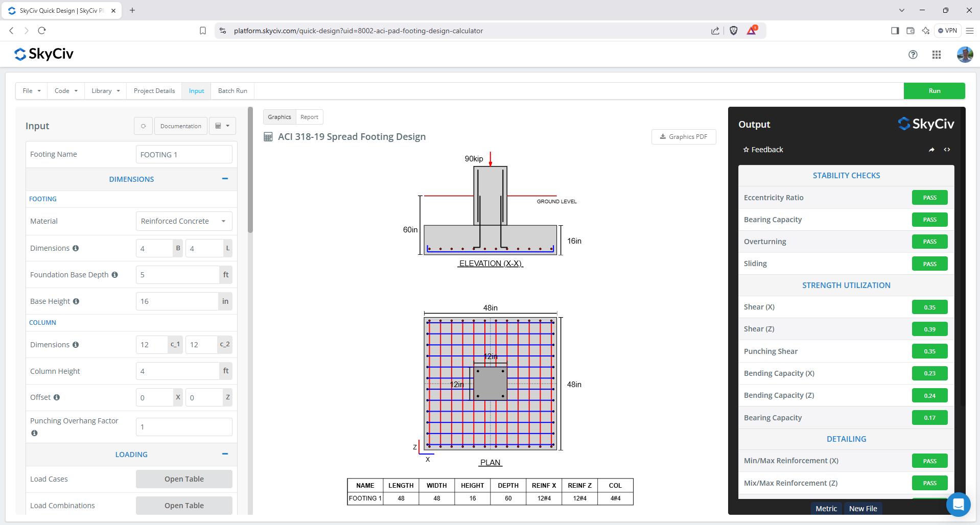The width and height of the screenshot is (980, 525).
Task: Toggle to Metric units
Action: pyautogui.click(x=826, y=509)
